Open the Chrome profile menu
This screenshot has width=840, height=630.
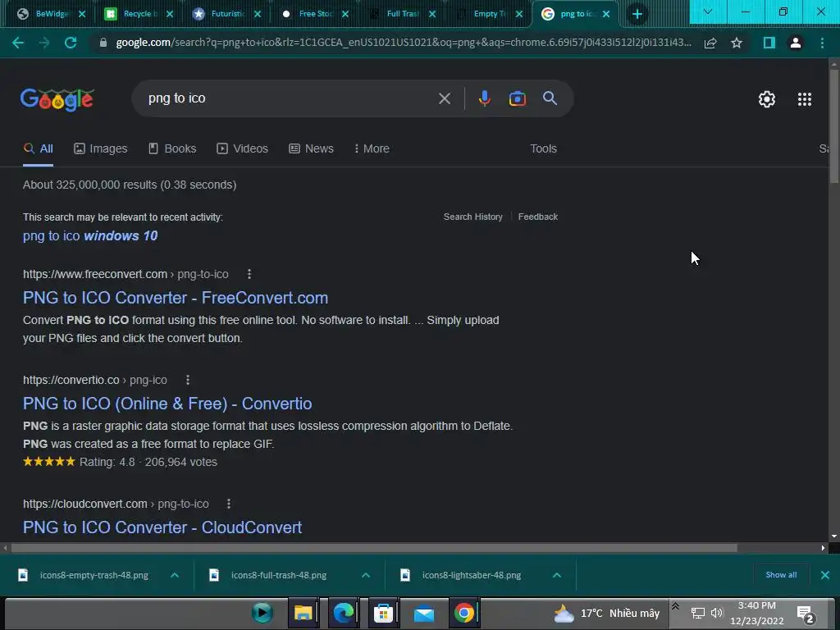click(x=796, y=43)
